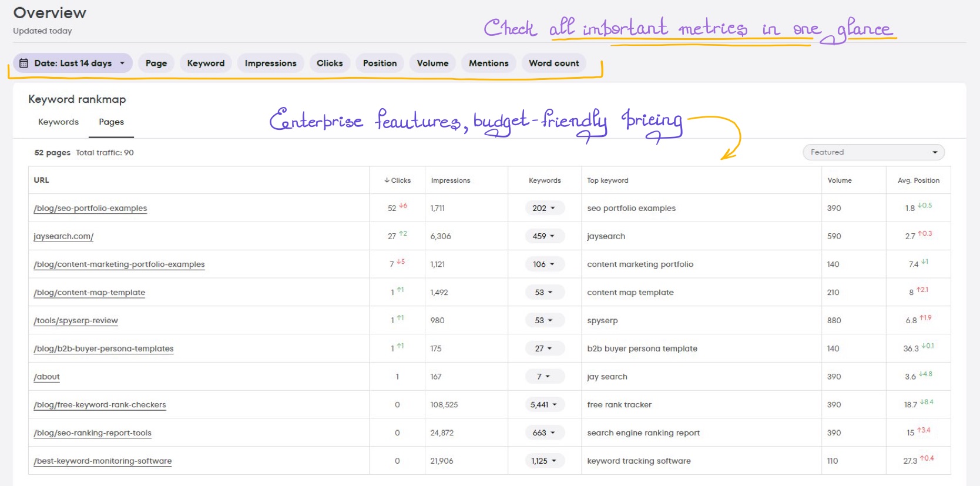This screenshot has width=980, height=486.
Task: Open the Featured sort dropdown
Action: pyautogui.click(x=874, y=152)
